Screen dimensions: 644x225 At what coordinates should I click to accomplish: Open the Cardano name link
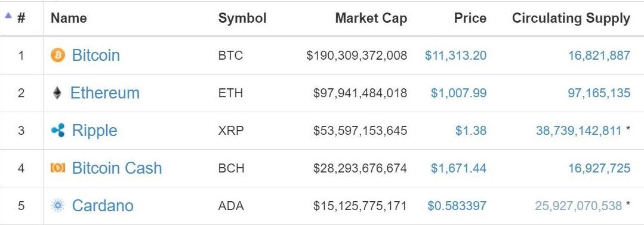click(103, 205)
